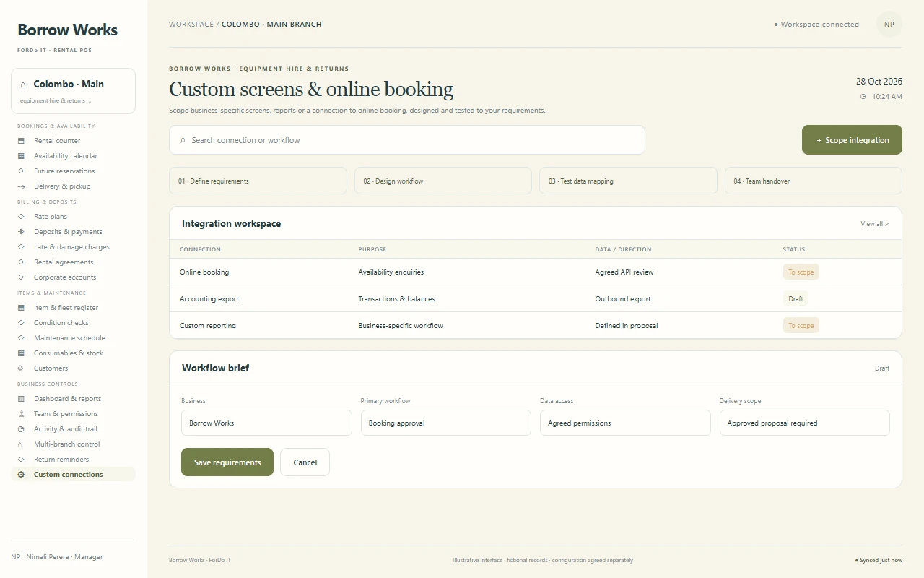Select step 01 Define requirements
This screenshot has width=924, height=578.
click(x=258, y=181)
